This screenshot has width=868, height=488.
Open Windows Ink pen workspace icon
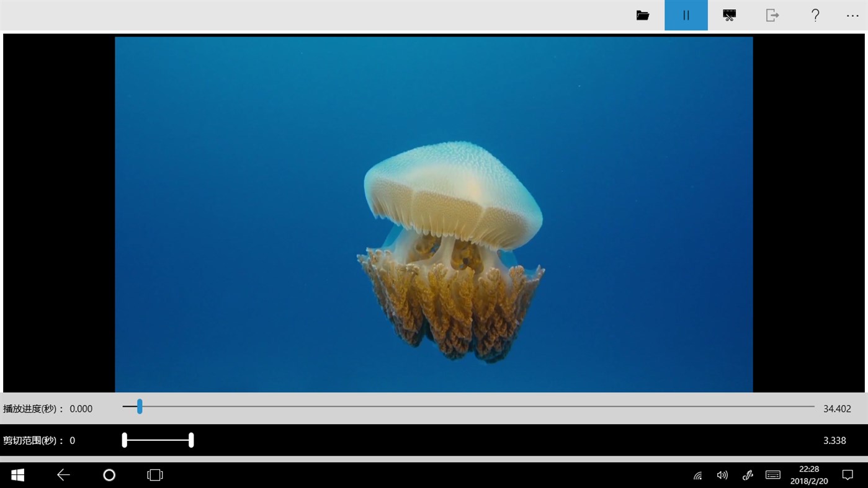pos(748,476)
